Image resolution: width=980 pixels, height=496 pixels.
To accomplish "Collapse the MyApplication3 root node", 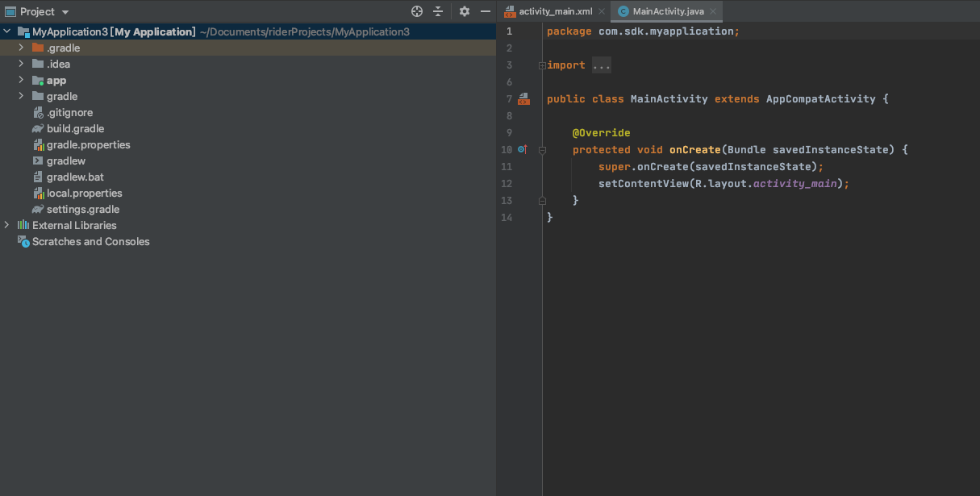I will pos(6,31).
